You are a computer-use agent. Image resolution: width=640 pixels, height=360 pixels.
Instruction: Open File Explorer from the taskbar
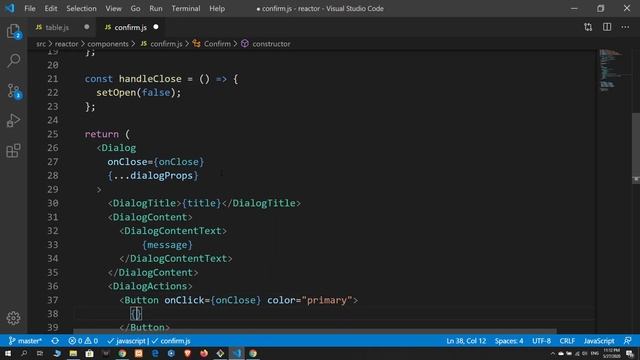73,353
